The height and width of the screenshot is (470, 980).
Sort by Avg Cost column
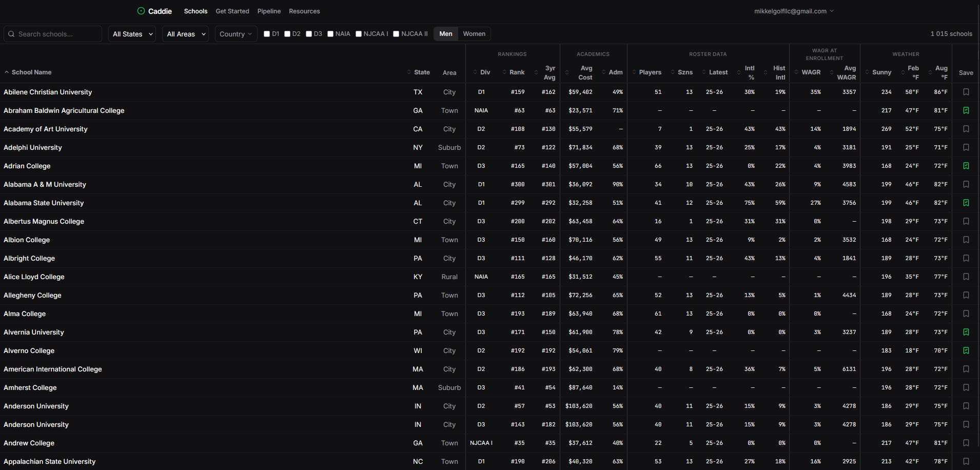pyautogui.click(x=579, y=72)
